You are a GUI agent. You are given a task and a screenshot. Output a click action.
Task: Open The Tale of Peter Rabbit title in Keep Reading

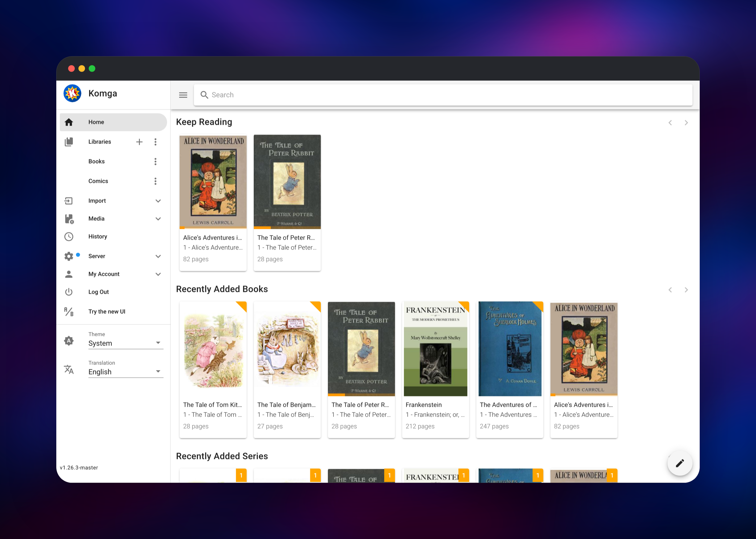(x=286, y=238)
